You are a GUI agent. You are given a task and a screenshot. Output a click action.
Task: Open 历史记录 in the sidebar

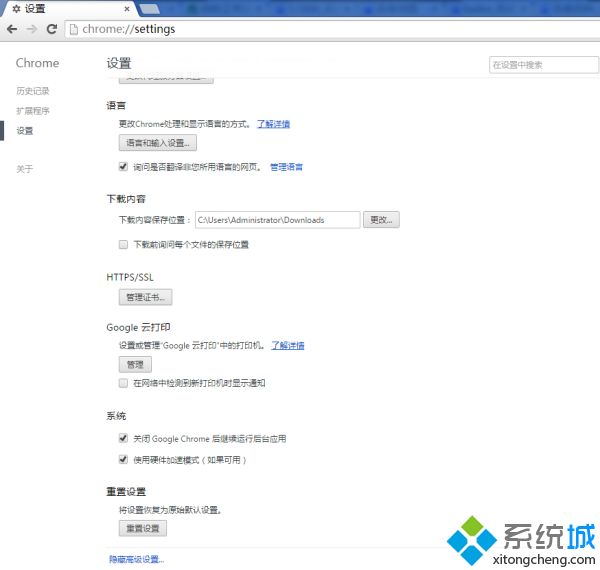click(x=33, y=91)
